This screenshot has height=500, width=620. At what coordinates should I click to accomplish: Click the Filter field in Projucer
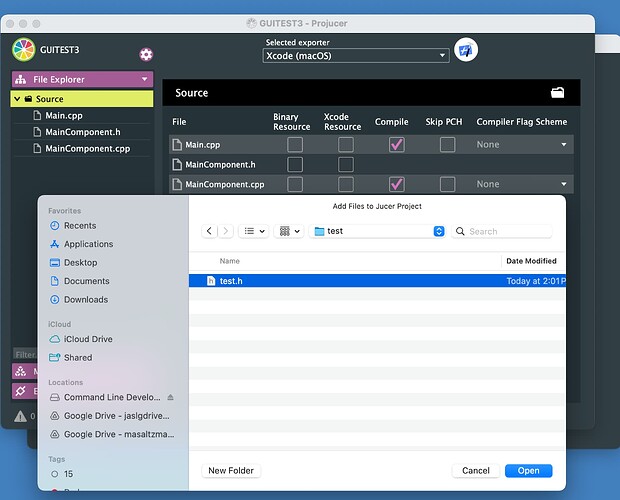[25, 355]
